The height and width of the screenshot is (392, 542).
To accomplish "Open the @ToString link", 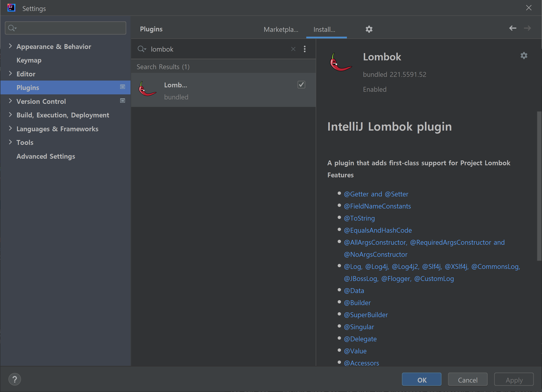I will tap(359, 218).
